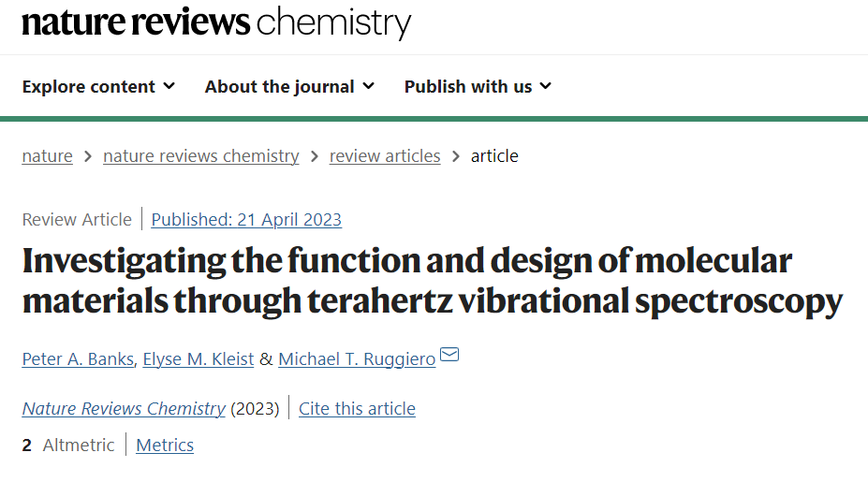This screenshot has height=482, width=868.
Task: Expand the Publish with us dropdown arrow
Action: tap(546, 86)
